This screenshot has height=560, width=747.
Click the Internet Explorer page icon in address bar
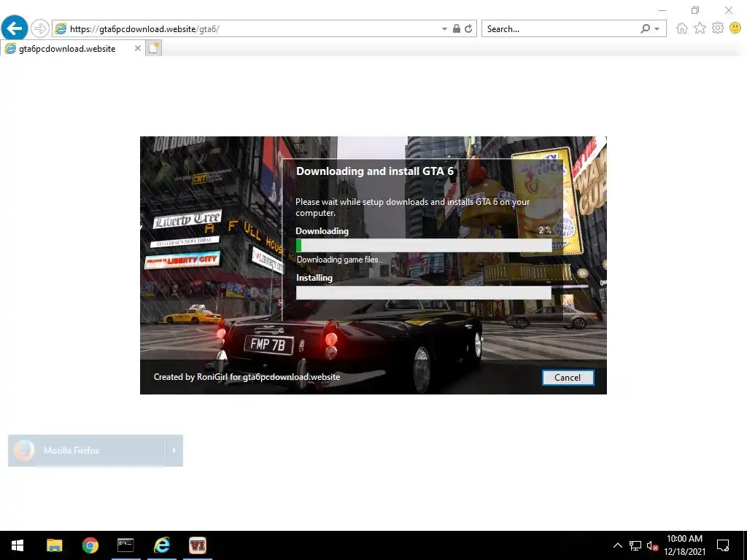point(61,28)
